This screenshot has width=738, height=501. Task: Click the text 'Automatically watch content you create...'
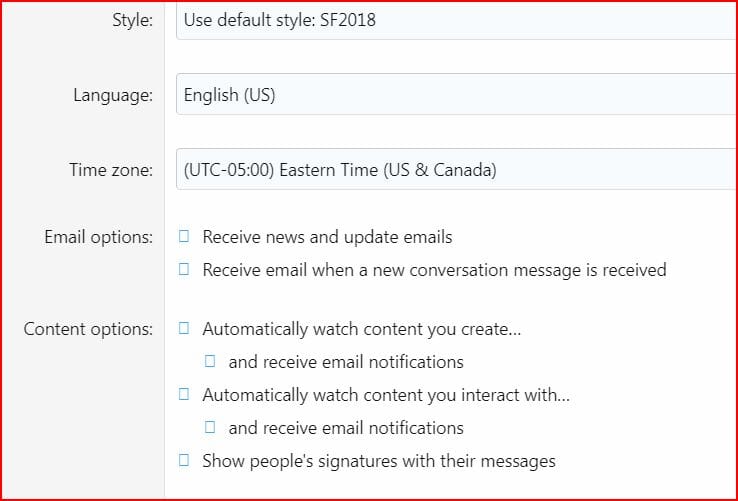pos(362,329)
